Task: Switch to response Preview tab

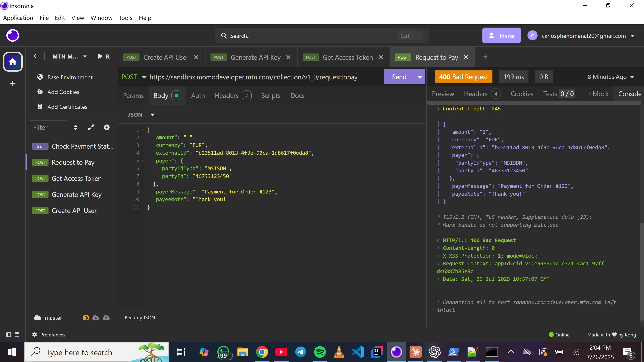Action: point(443,94)
